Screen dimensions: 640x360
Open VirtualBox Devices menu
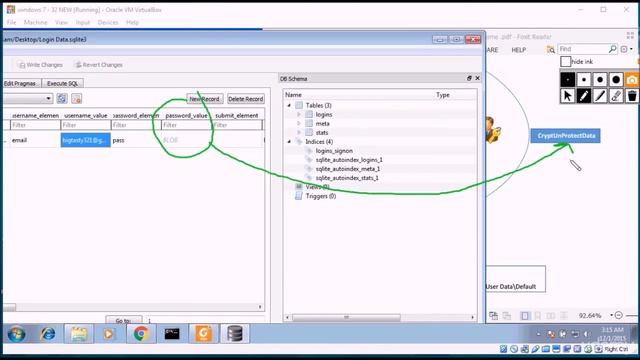point(108,22)
